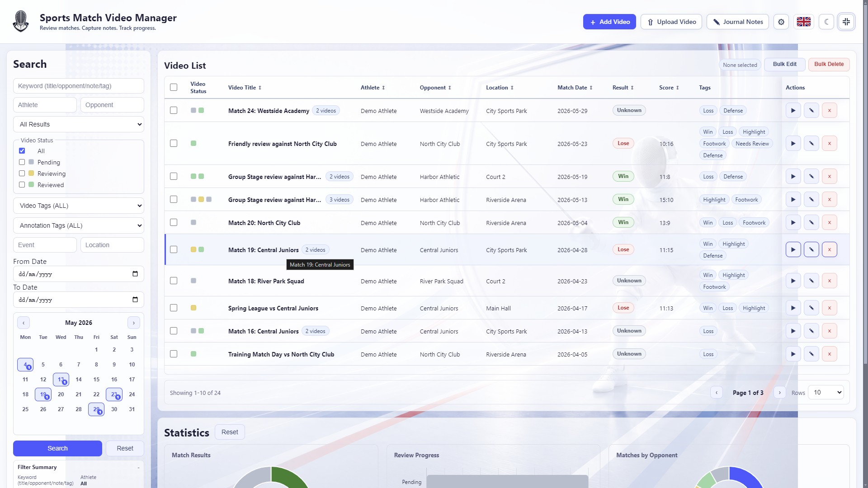
Task: Uncheck the All video status checkbox
Action: [22, 151]
